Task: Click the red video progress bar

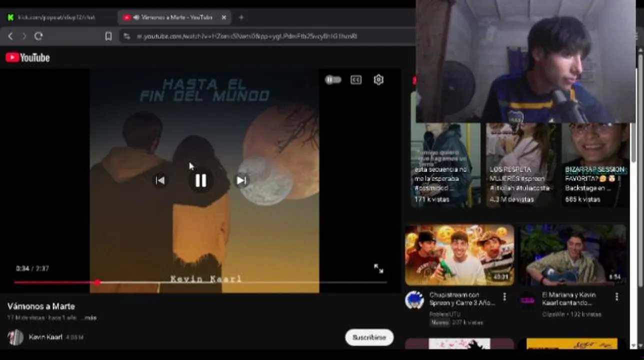Action: [200, 282]
